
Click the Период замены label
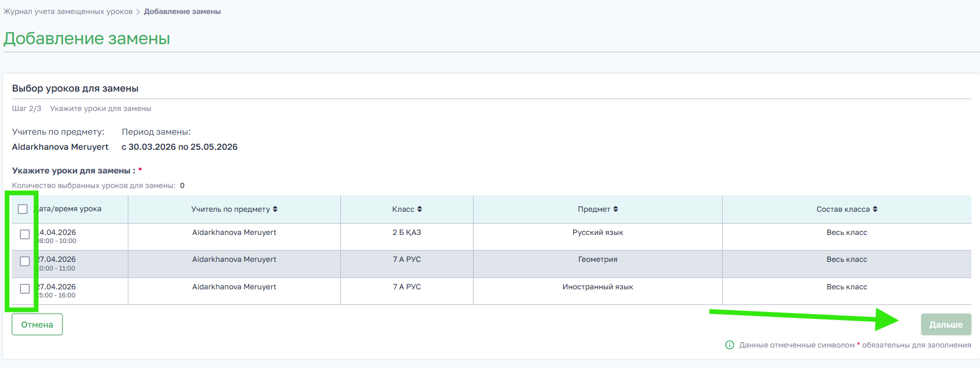tap(156, 131)
